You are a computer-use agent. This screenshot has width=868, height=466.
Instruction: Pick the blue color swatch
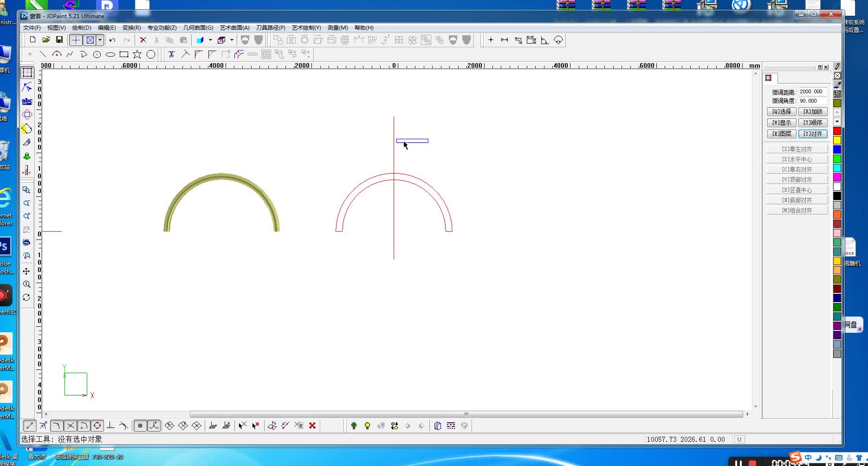tap(837, 149)
